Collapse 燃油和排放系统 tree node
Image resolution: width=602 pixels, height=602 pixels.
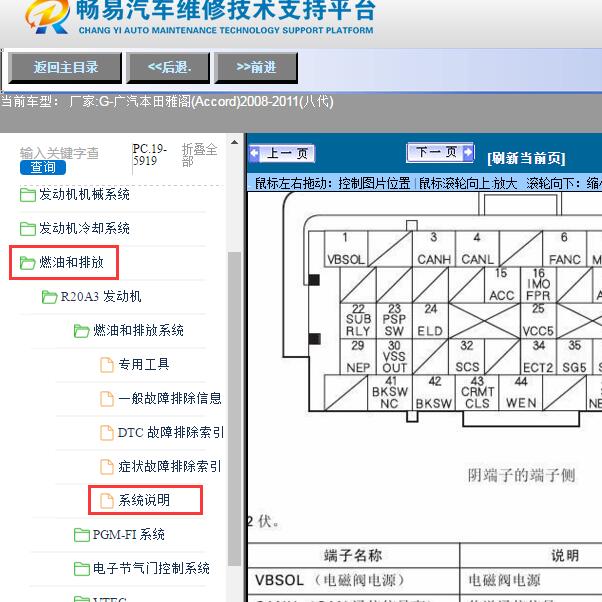[138, 331]
